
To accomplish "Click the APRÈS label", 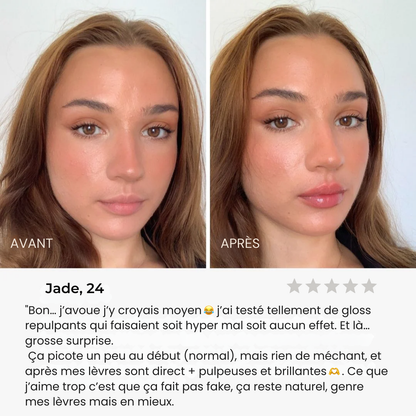I will pos(240,243).
